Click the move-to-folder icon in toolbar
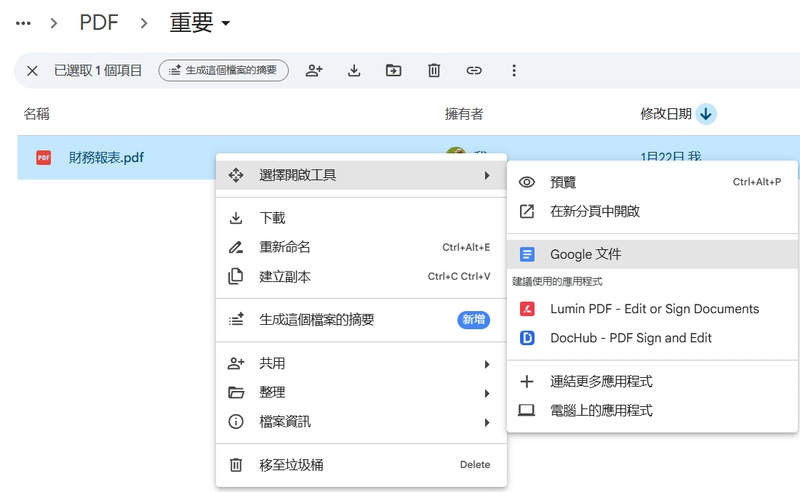 click(x=393, y=70)
